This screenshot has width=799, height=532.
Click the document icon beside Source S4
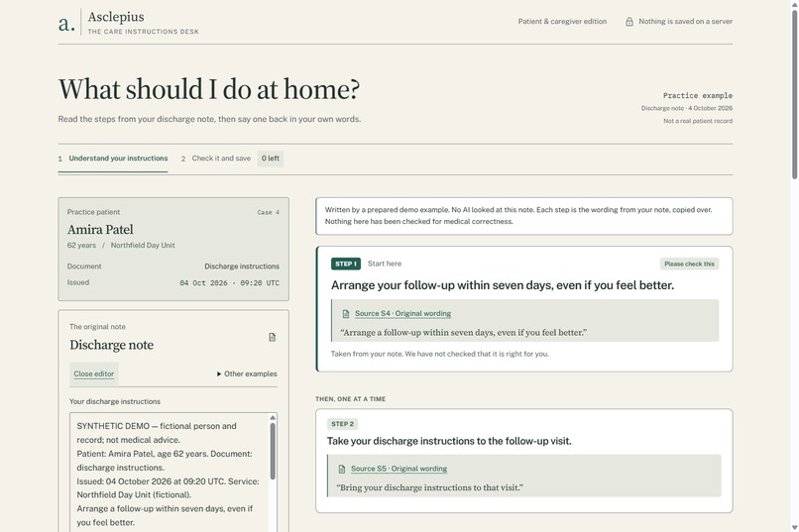pyautogui.click(x=346, y=314)
